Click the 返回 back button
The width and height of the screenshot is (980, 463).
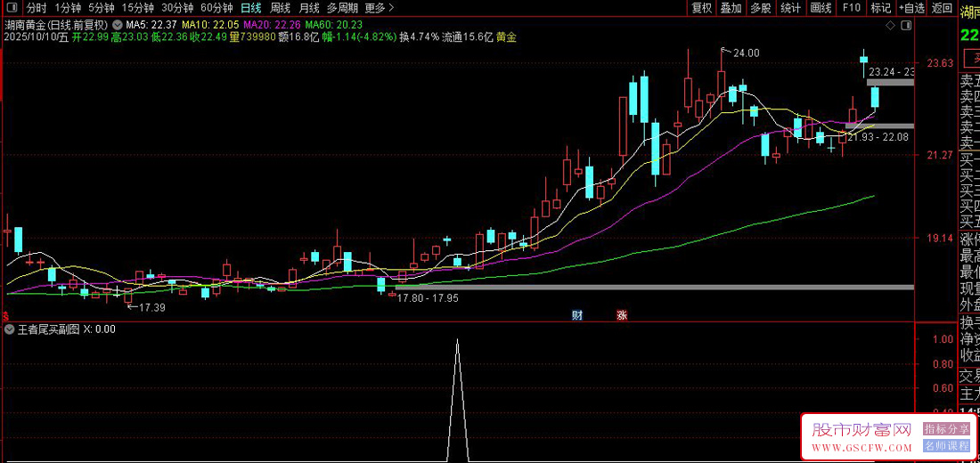[x=942, y=8]
